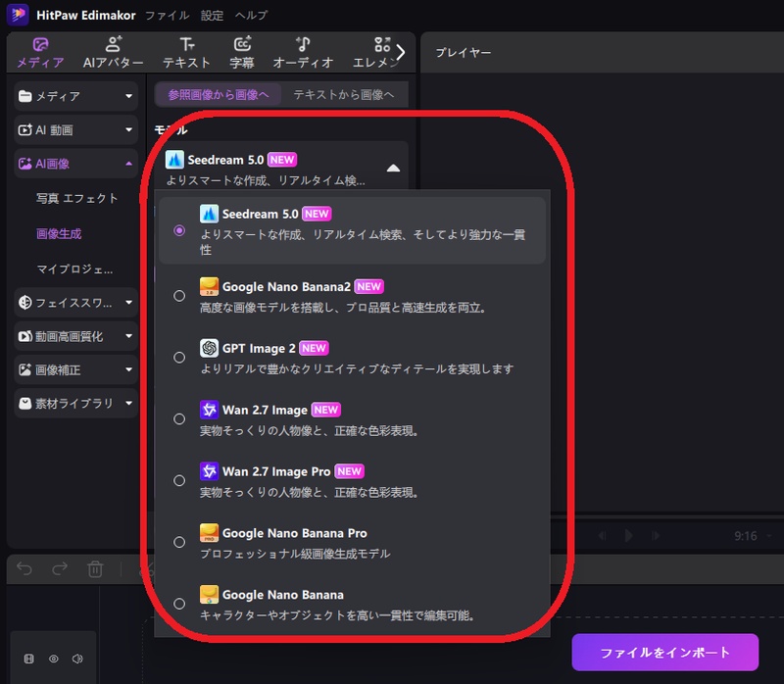Switch to the AIアバター tab
Viewport: 784px width, 684px height.
[x=114, y=53]
